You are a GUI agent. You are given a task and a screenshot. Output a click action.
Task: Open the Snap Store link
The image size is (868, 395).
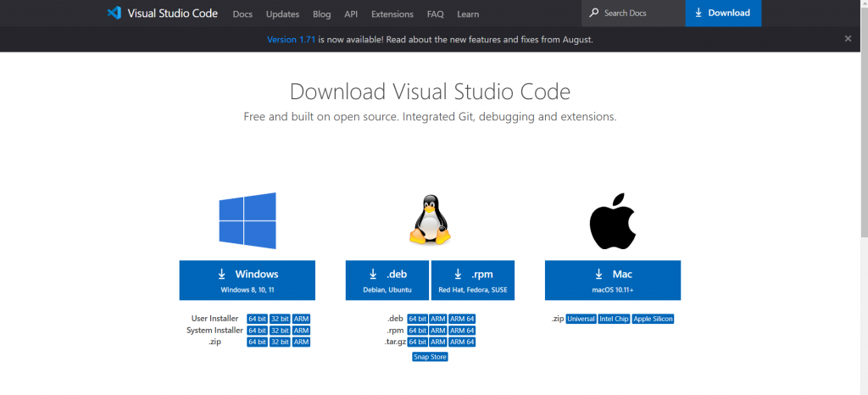tap(430, 357)
